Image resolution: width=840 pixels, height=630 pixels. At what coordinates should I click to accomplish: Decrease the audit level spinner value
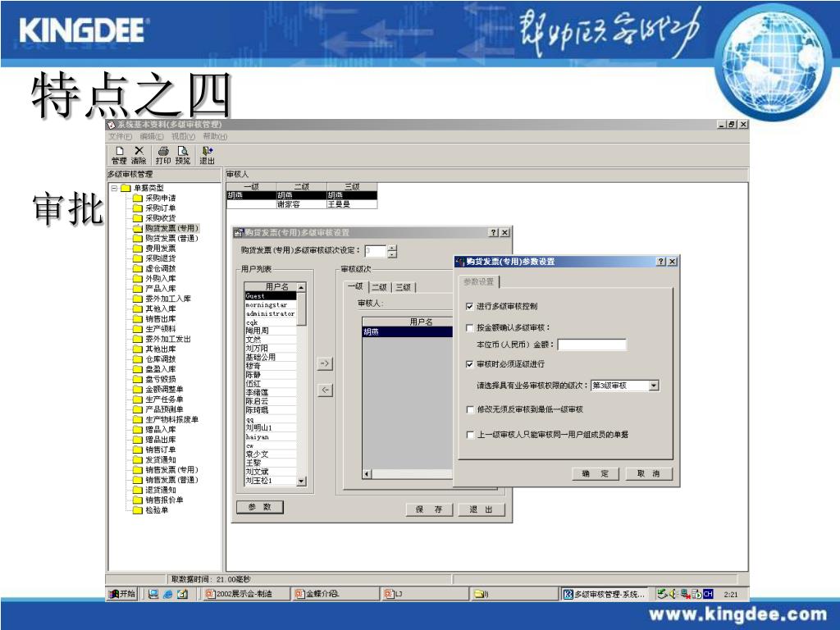pos(392,254)
